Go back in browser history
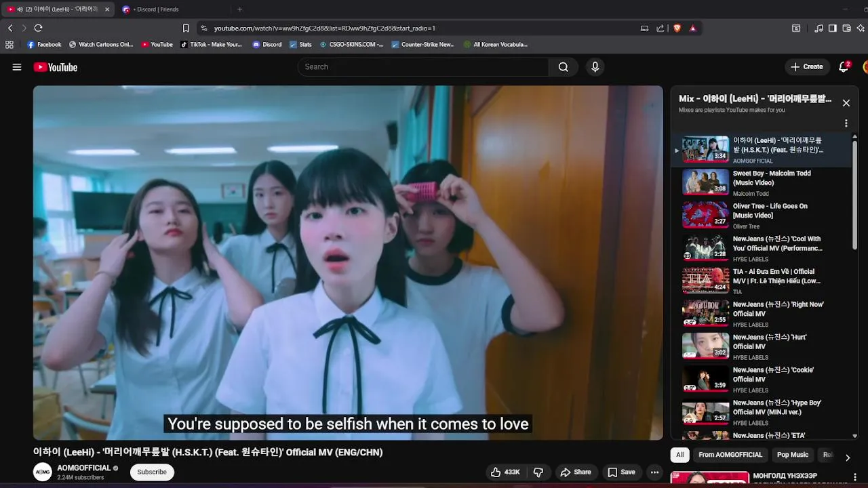868x488 pixels. [x=10, y=28]
